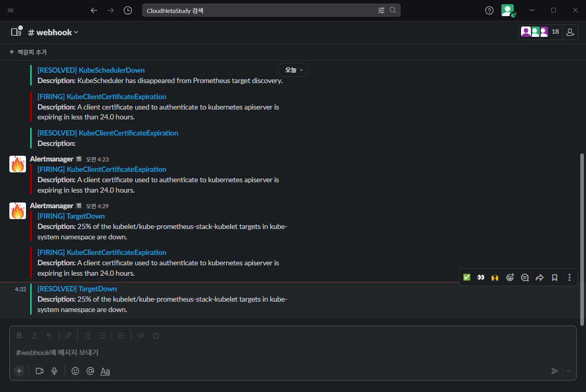Record an audio clip with microphone
The image size is (586, 392).
pyautogui.click(x=54, y=371)
